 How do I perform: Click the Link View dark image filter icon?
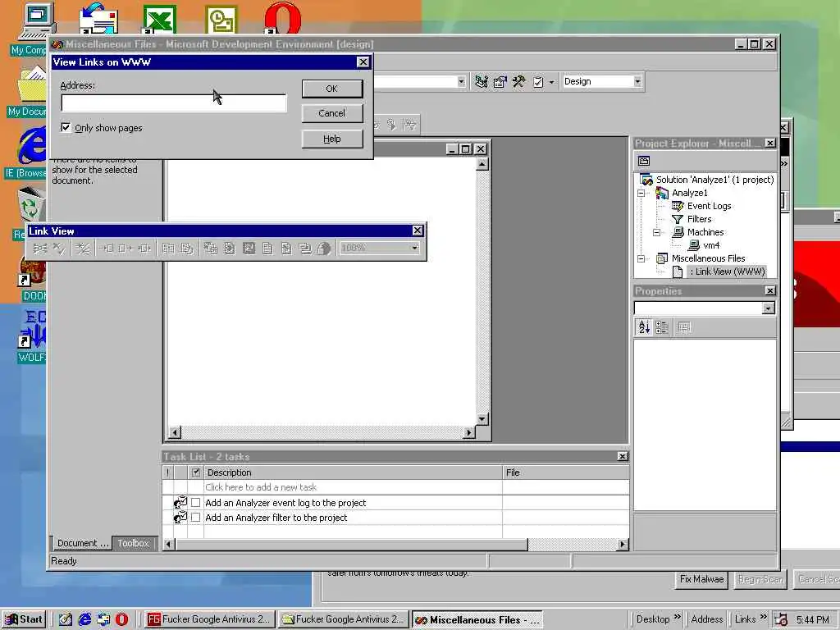[x=249, y=249]
